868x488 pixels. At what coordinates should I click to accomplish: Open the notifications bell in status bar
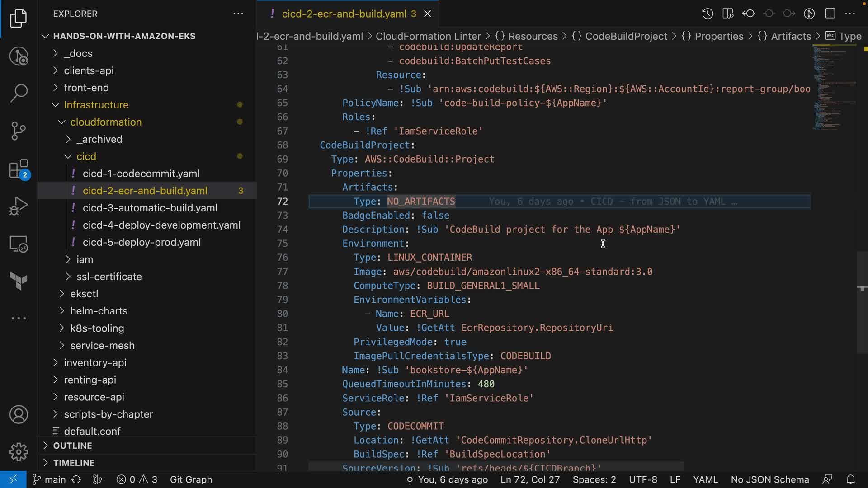click(850, 479)
